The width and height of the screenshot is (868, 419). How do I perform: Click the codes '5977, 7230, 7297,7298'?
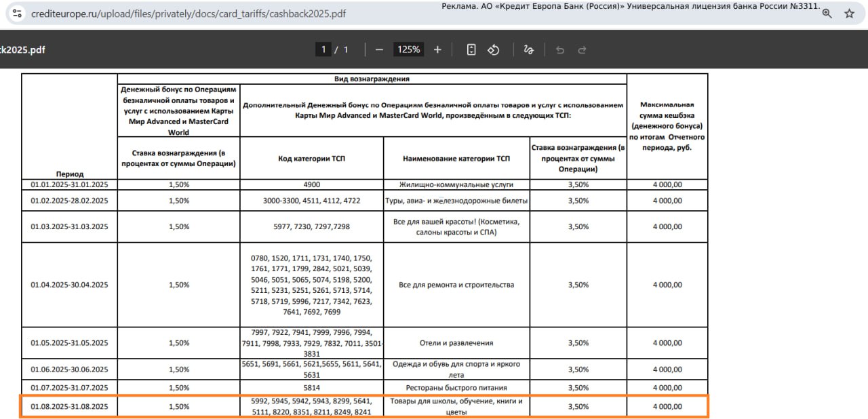(x=312, y=226)
